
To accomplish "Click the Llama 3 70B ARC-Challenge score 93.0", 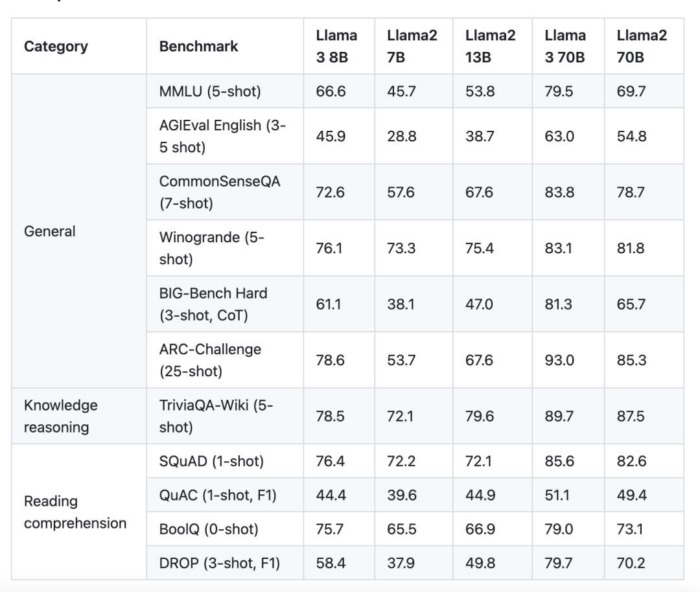I will 559,360.
